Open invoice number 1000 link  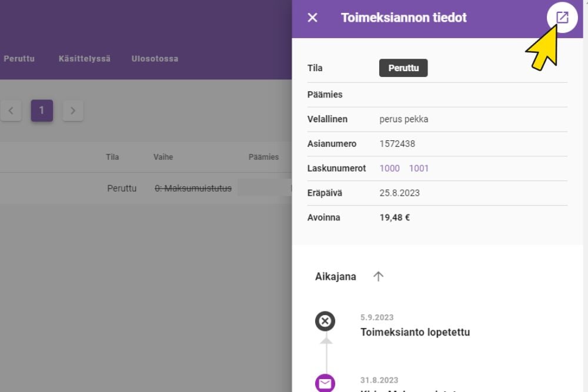coord(389,168)
